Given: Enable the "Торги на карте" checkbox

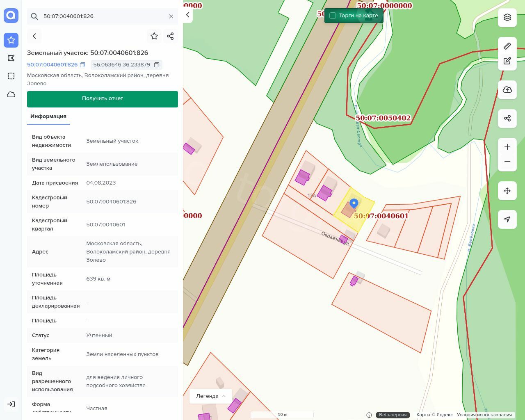Looking at the screenshot, I should pyautogui.click(x=333, y=16).
